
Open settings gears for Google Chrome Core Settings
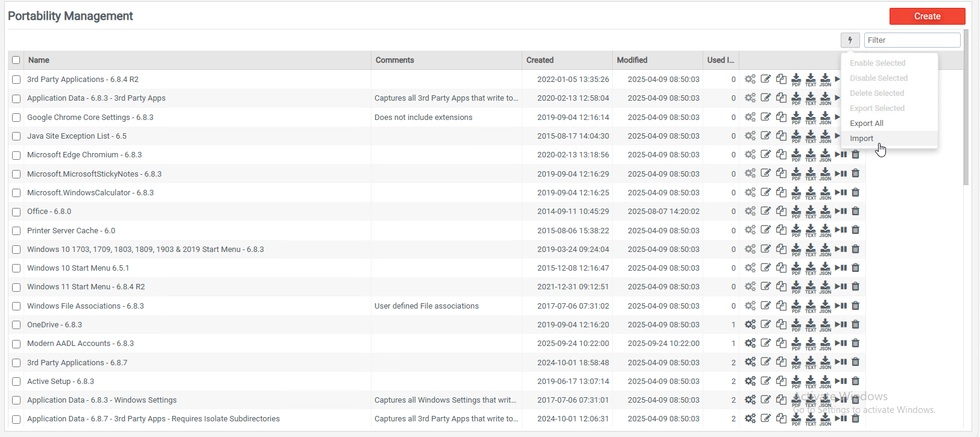pos(750,117)
